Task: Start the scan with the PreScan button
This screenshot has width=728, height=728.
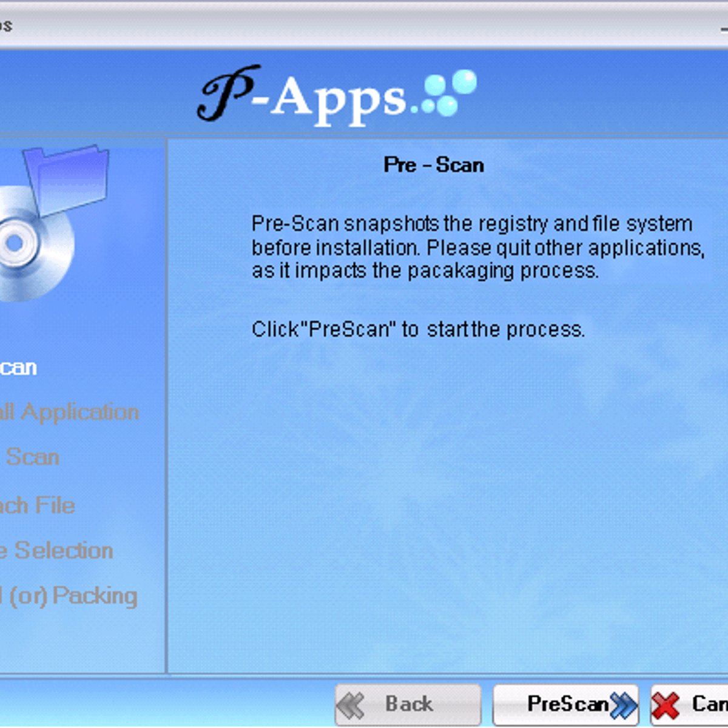Action: tap(565, 704)
